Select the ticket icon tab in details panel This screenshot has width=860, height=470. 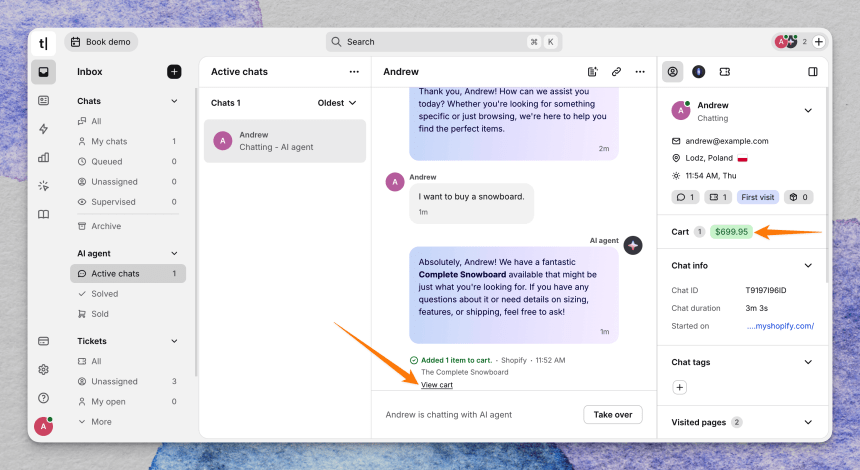pyautogui.click(x=725, y=72)
